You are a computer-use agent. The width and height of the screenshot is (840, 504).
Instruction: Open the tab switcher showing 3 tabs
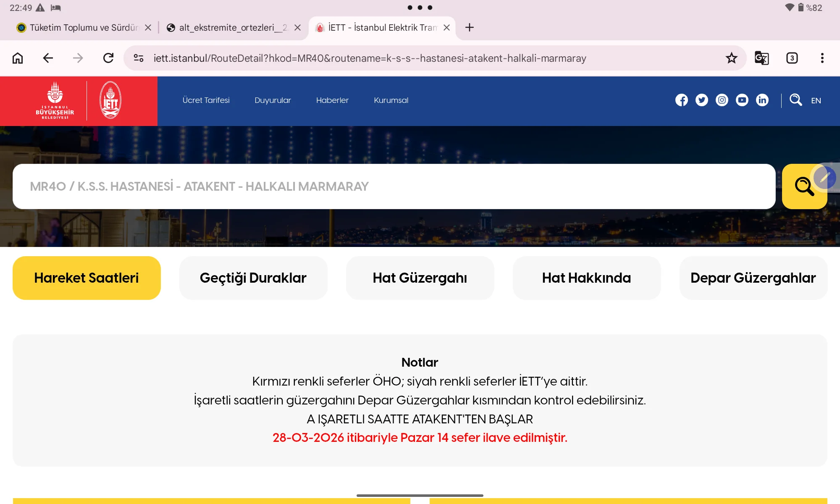click(x=792, y=58)
